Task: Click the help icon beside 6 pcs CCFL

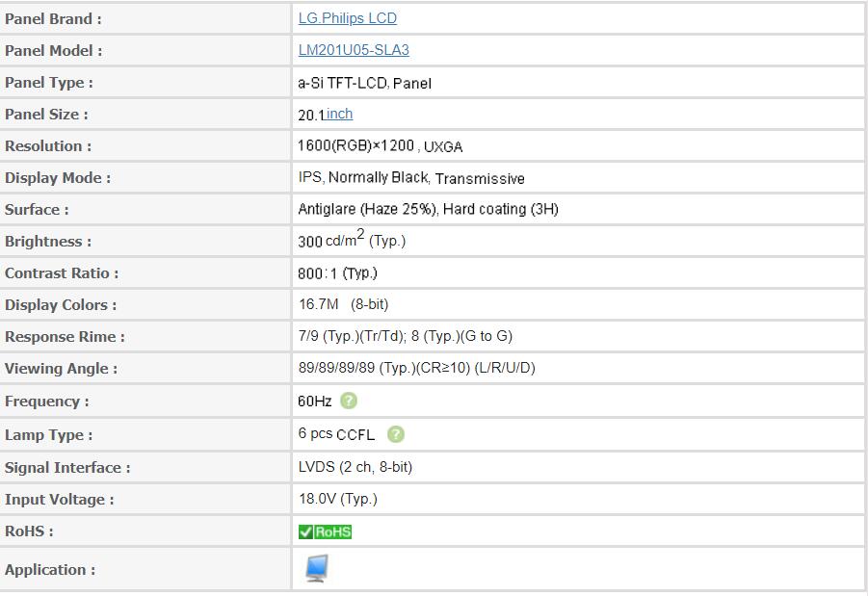Action: click(395, 434)
